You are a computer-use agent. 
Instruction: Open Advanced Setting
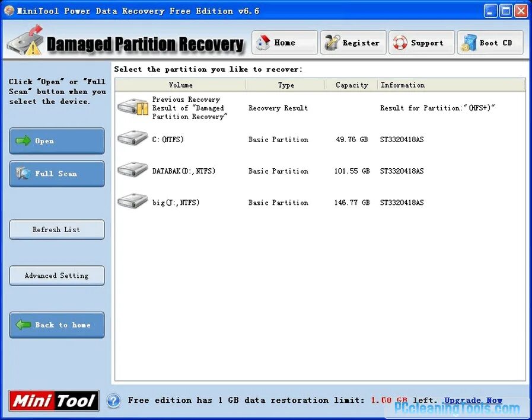pyautogui.click(x=57, y=275)
